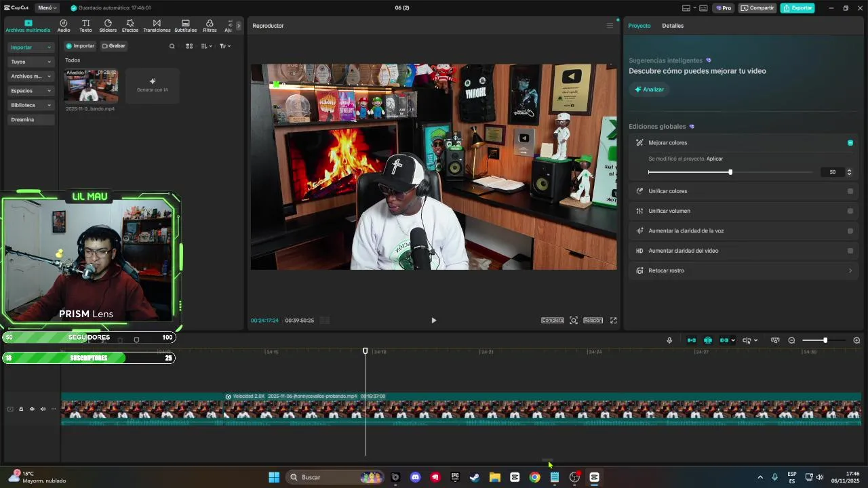This screenshot has width=868, height=488.
Task: Enable the Unificar volumen checkbox
Action: [x=850, y=211]
